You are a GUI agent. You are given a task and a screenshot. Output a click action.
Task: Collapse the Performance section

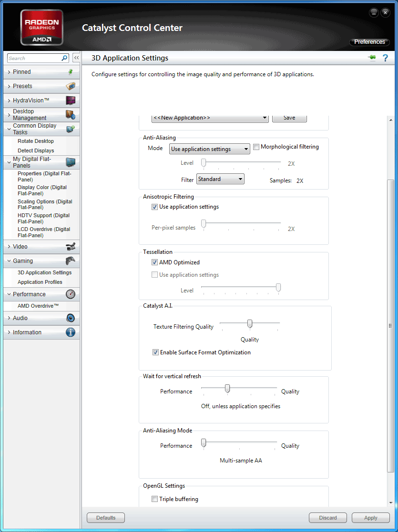(9, 294)
